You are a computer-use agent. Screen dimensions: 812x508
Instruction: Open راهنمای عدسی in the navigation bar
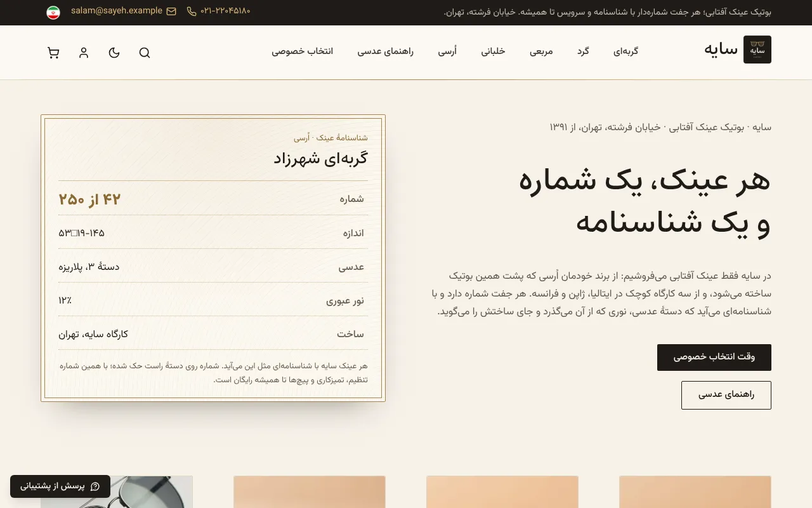(385, 51)
